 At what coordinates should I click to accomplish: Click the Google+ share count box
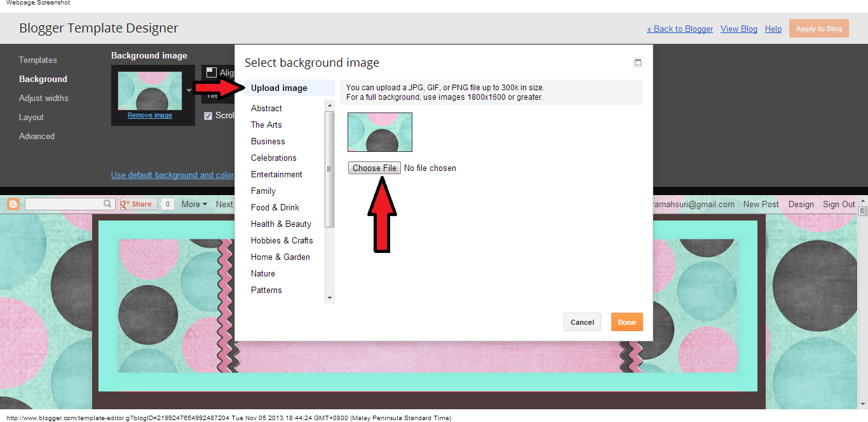pyautogui.click(x=168, y=204)
